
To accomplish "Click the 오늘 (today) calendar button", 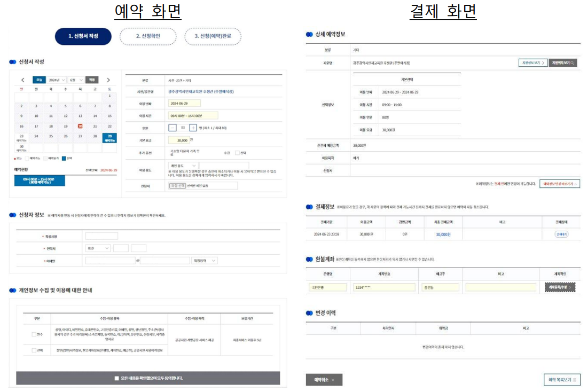I will 39,80.
